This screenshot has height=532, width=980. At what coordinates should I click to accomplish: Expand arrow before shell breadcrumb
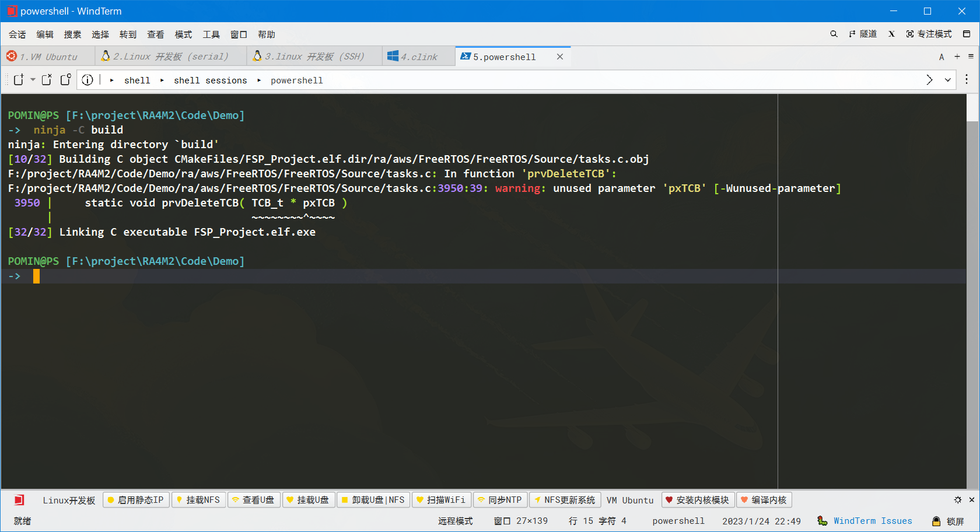click(x=112, y=80)
